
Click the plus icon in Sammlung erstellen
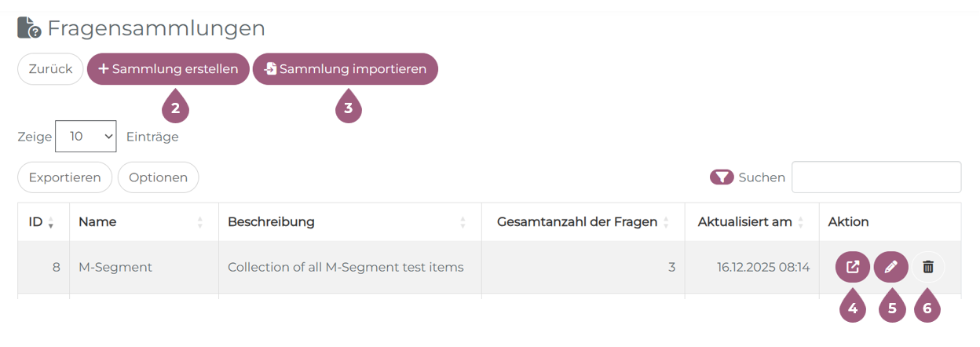[104, 69]
